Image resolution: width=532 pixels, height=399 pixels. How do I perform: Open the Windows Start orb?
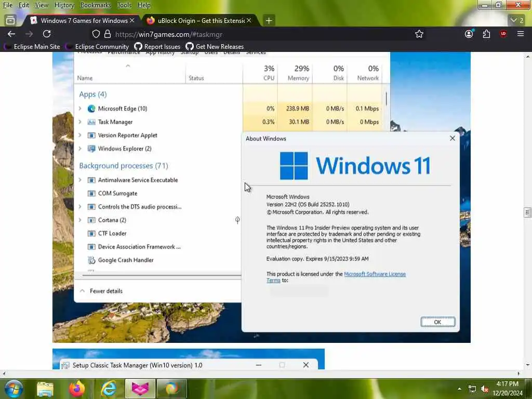(13, 389)
